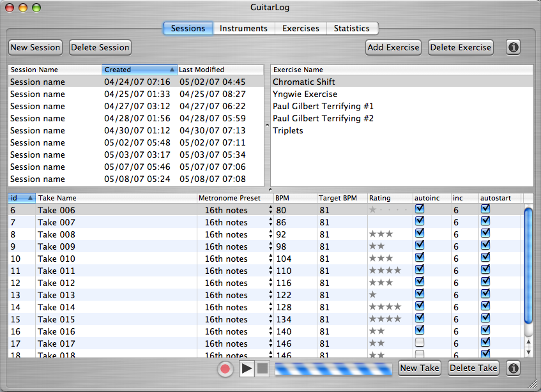
Task: Turn off autostart for Take 014
Action: [x=485, y=306]
